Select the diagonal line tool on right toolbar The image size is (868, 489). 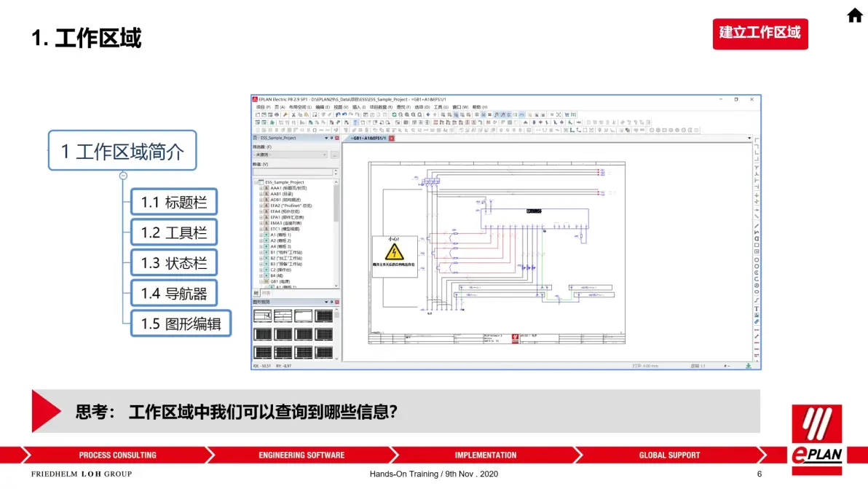(x=756, y=226)
